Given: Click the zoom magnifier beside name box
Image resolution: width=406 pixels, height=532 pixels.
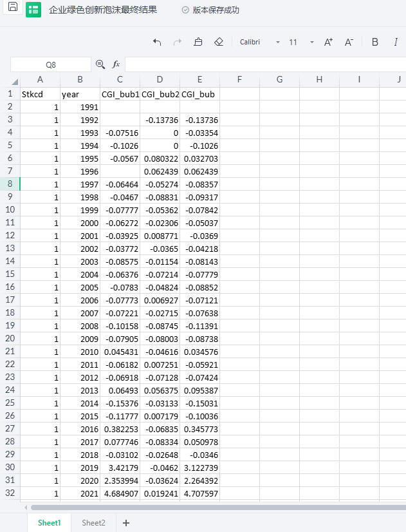Looking at the screenshot, I should coord(100,64).
